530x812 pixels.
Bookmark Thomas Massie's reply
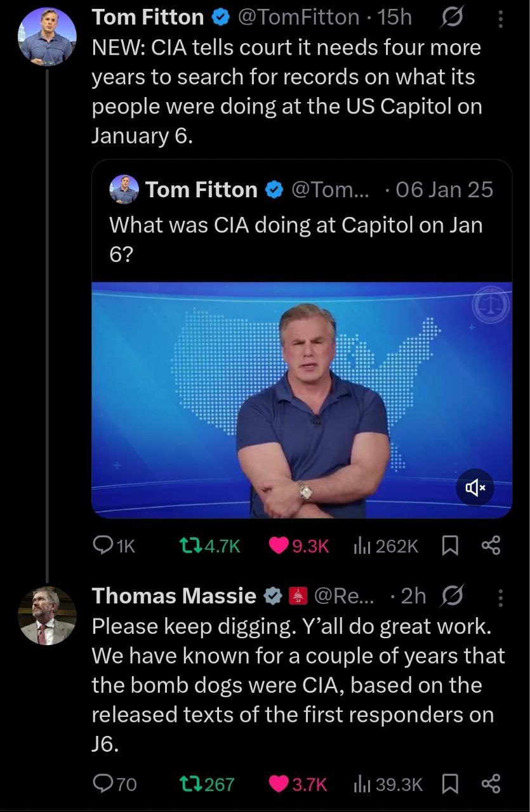449,785
